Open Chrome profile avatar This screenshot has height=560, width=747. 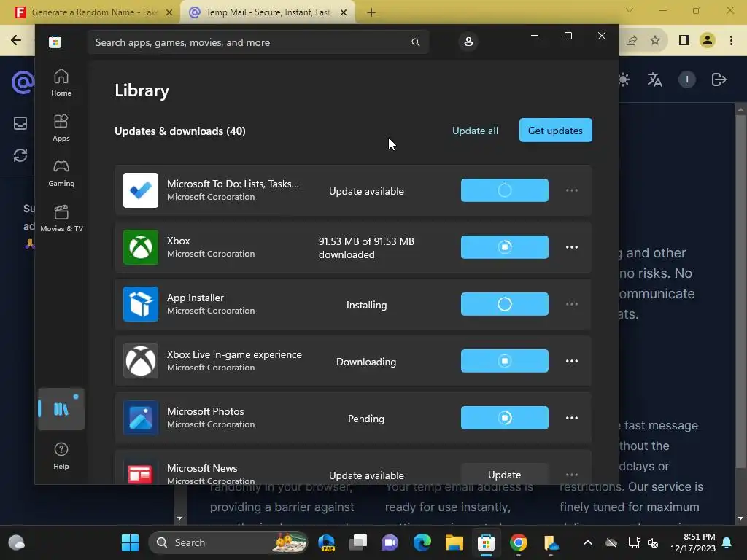708,41
